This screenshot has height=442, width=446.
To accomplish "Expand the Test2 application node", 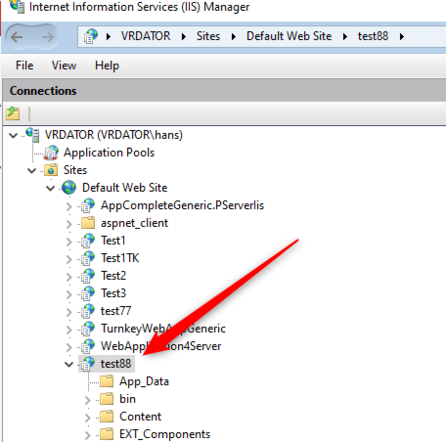I will (x=69, y=277).
